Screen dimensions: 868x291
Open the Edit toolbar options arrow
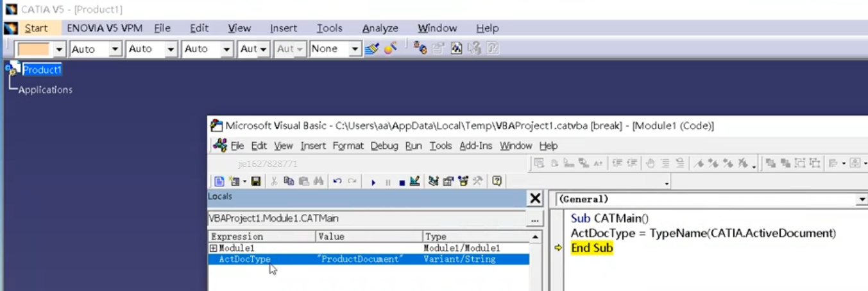pos(754,166)
